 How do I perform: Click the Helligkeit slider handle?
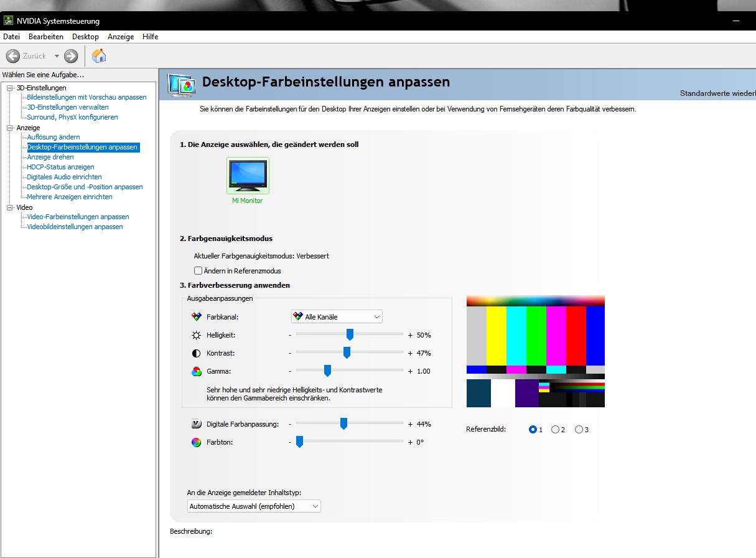click(350, 335)
